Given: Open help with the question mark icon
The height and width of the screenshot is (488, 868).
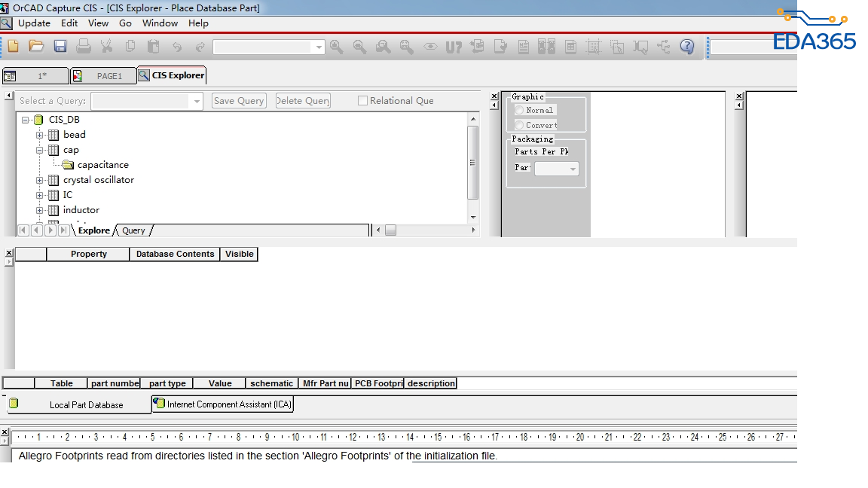Looking at the screenshot, I should pos(687,47).
